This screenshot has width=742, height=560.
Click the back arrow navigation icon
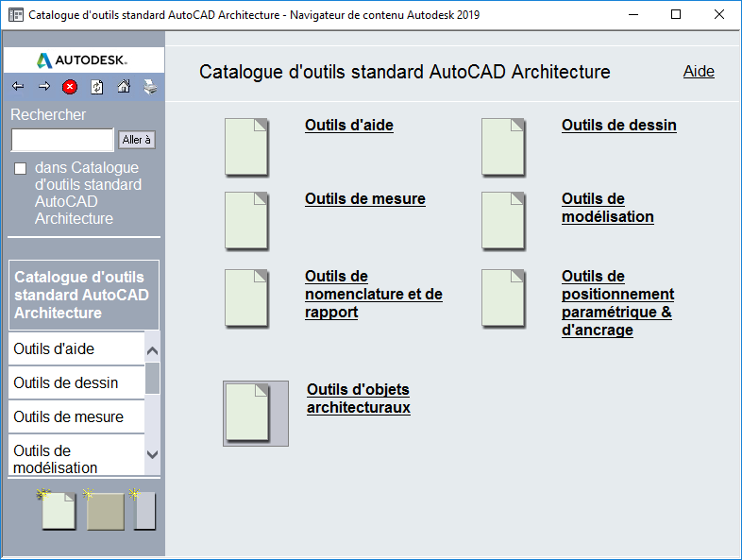[18, 87]
